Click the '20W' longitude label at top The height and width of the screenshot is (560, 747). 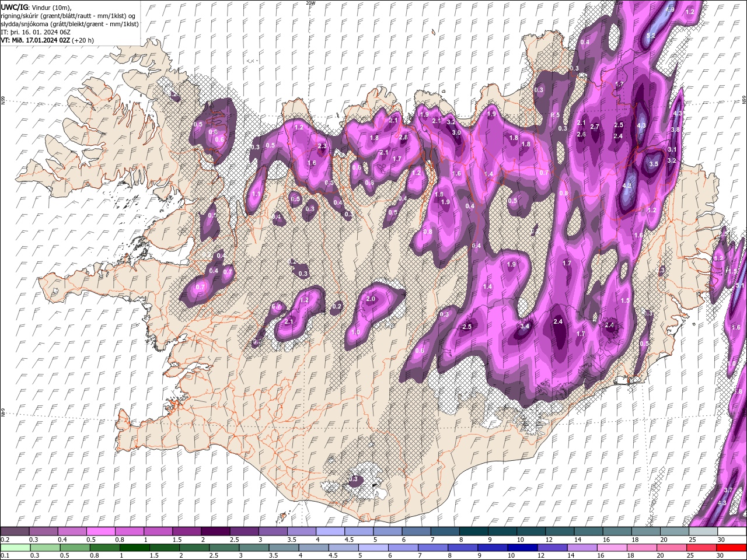point(310,3)
